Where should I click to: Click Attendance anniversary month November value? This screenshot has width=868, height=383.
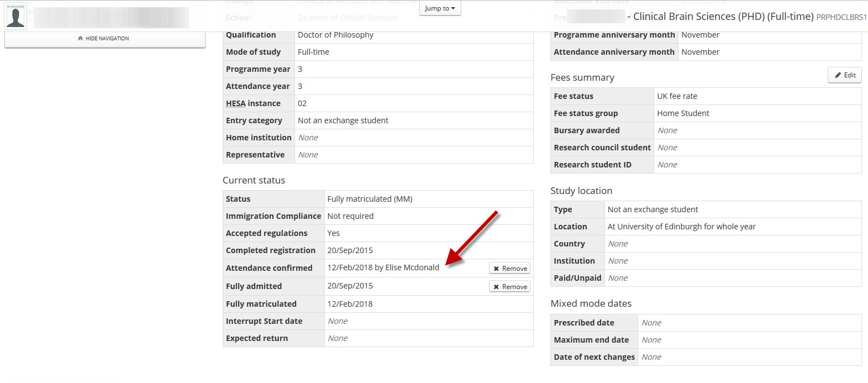coord(700,52)
